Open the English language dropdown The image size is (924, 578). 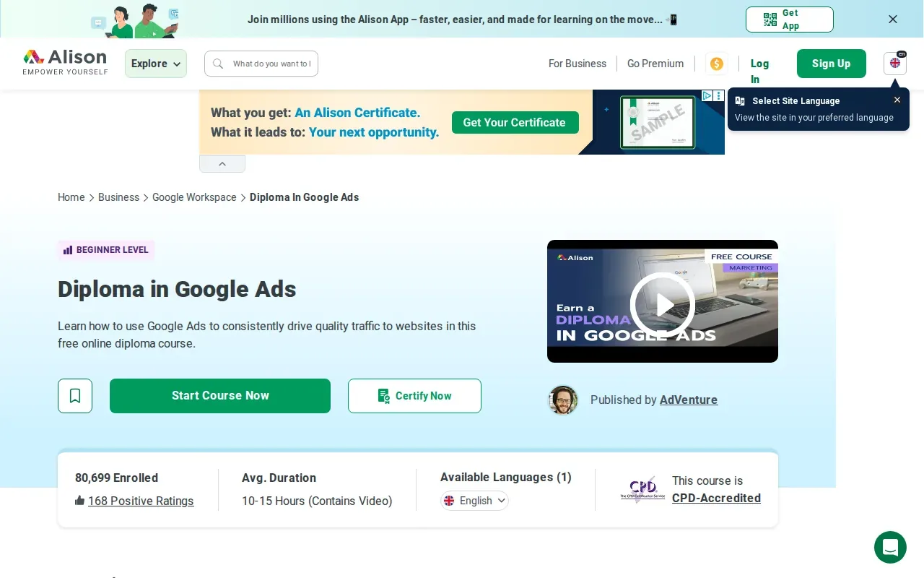click(x=474, y=501)
